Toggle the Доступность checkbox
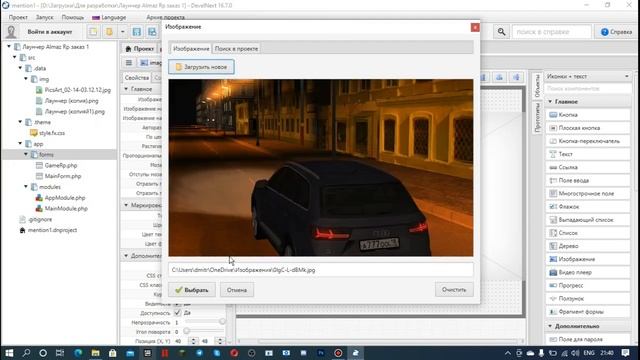Screen dimensions: 640x360 (177, 313)
